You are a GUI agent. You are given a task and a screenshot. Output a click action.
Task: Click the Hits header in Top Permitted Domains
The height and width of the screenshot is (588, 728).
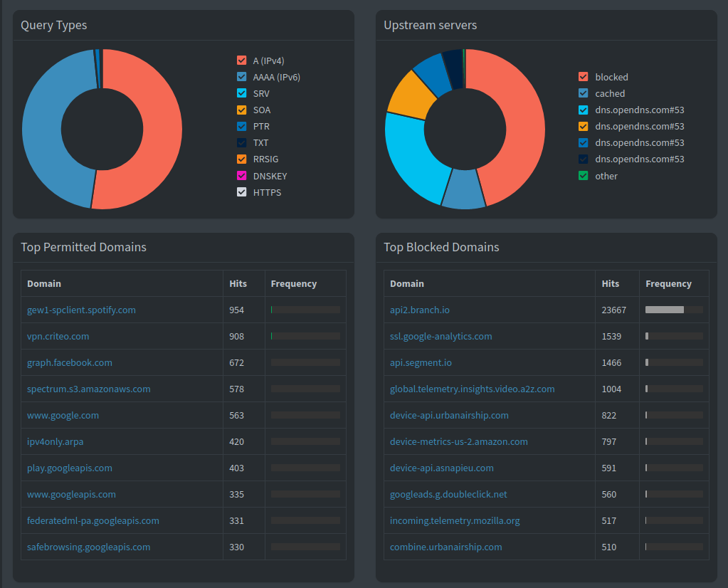[x=238, y=284]
